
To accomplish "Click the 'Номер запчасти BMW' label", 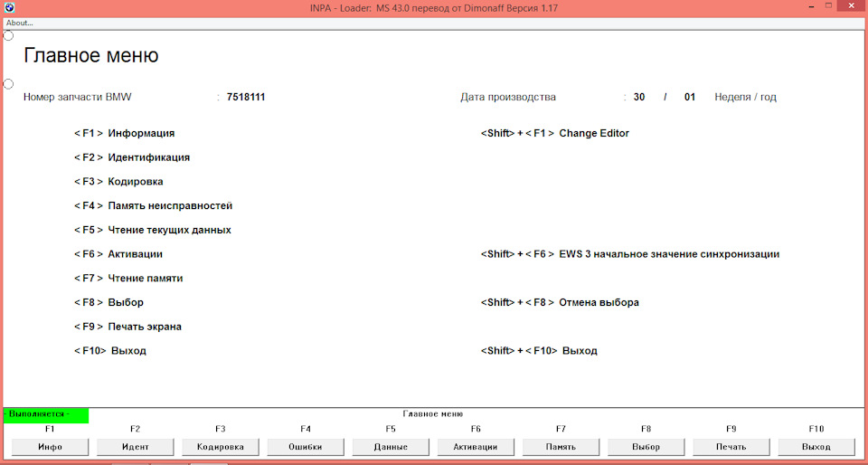I will click(78, 98).
